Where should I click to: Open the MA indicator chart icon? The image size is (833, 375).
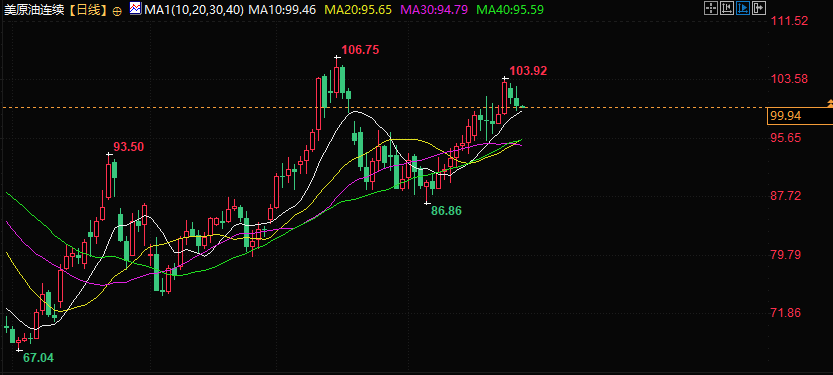(x=135, y=8)
